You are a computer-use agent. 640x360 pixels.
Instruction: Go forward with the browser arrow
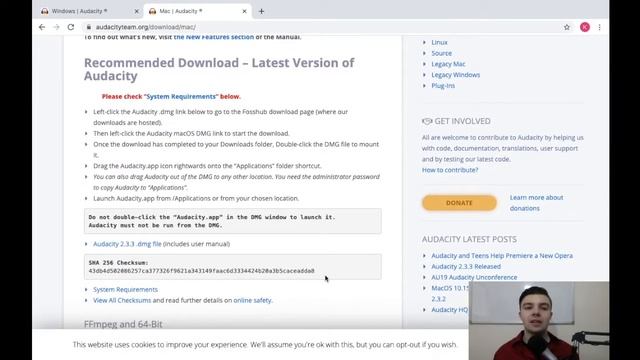tap(56, 27)
